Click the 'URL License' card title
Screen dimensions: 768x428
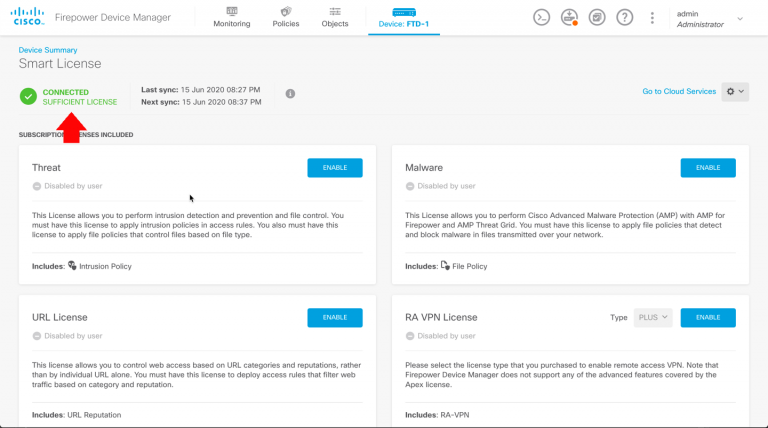tap(60, 317)
